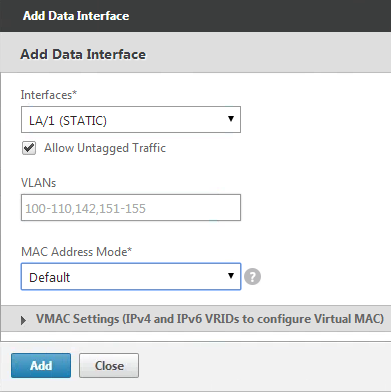Click the blue Add button
The width and height of the screenshot is (391, 392).
click(41, 366)
